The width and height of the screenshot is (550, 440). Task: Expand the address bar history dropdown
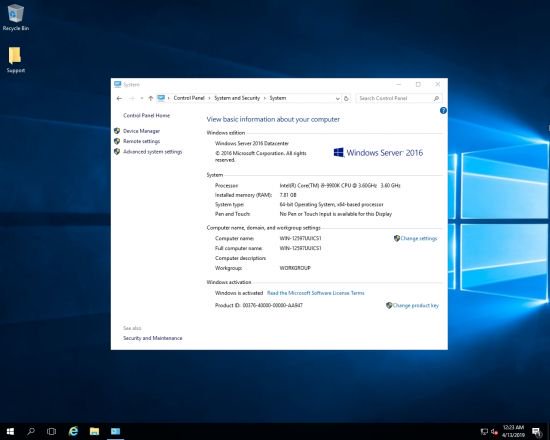pos(337,99)
